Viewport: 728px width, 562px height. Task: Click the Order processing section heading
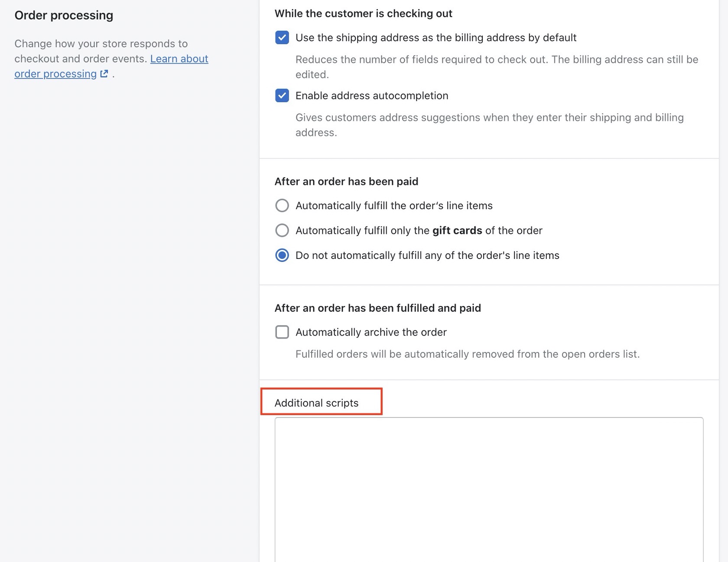click(64, 15)
